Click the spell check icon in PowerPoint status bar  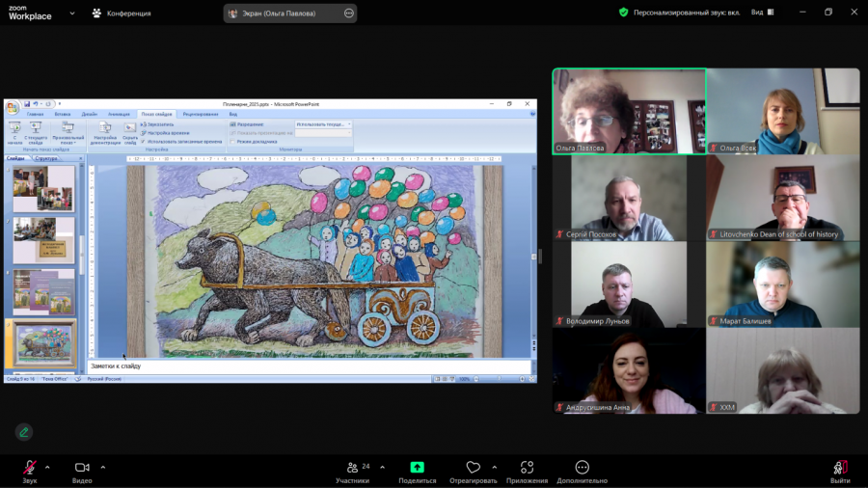pyautogui.click(x=78, y=379)
